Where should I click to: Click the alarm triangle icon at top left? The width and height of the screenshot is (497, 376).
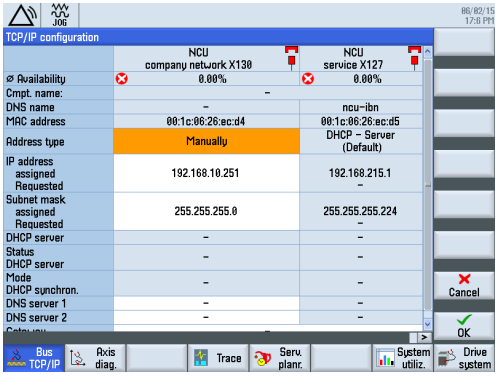(22, 15)
